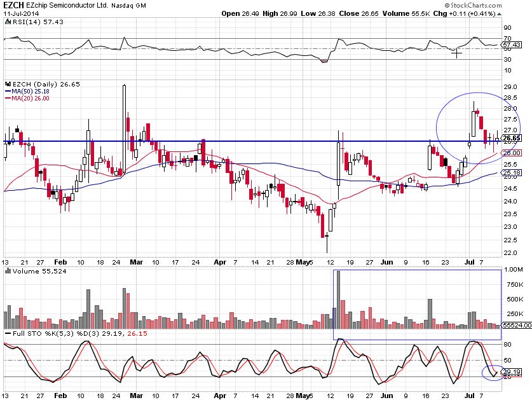Image resolution: width=532 pixels, height=400 pixels.
Task: Click the 57.43 RSI value tag on right axis
Action: [x=512, y=45]
